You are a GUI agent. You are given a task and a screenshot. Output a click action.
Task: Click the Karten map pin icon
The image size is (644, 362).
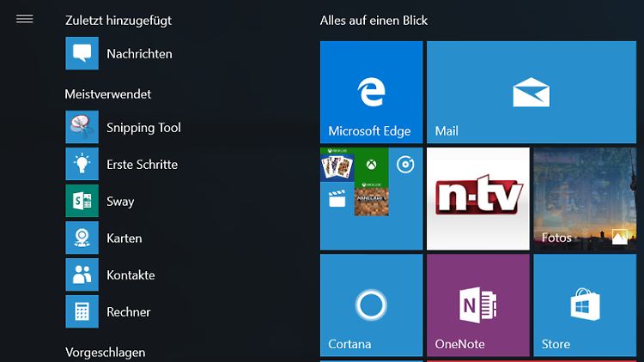coord(82,238)
